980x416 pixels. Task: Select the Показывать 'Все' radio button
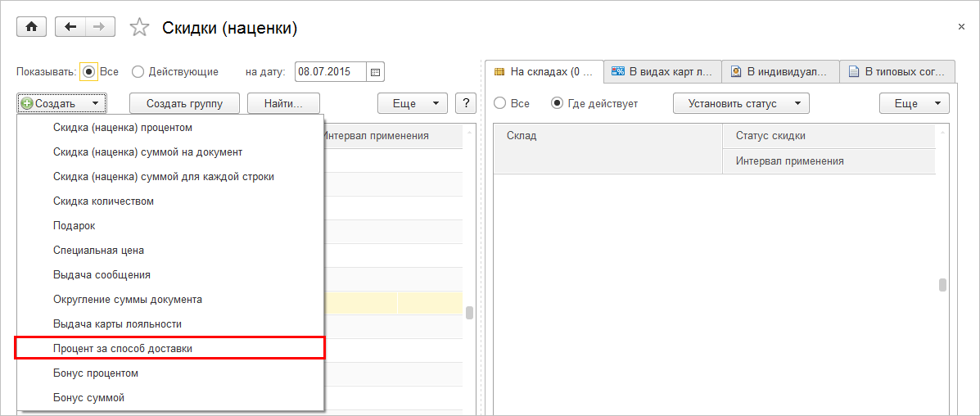90,72
